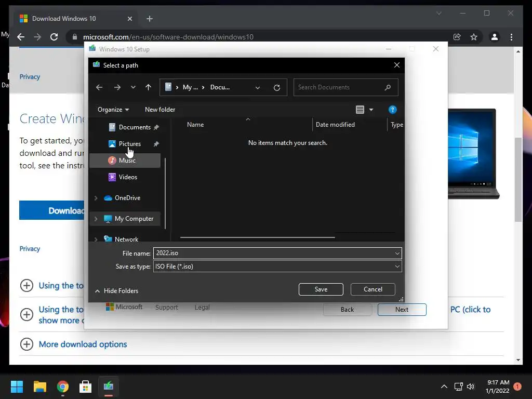Cancel the Select a path dialog

pyautogui.click(x=373, y=289)
